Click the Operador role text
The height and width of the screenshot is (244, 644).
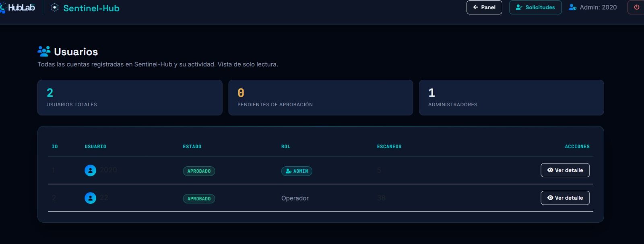[295, 198]
